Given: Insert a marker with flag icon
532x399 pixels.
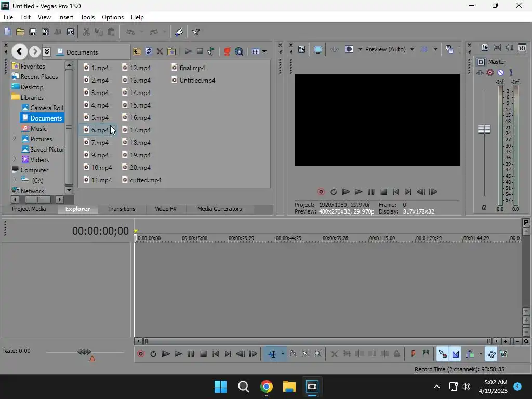Looking at the screenshot, I should click(x=413, y=354).
